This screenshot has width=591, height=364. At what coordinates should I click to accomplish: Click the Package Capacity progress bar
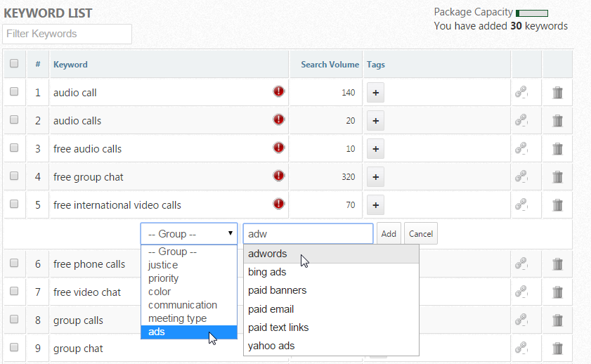pos(532,13)
